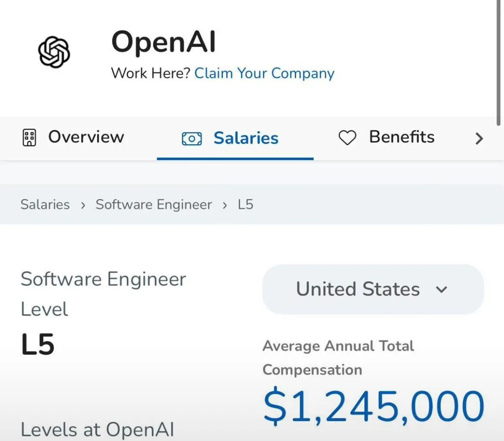This screenshot has height=441, width=504.
Task: Click the Salaries cash icon
Action: pos(192,138)
